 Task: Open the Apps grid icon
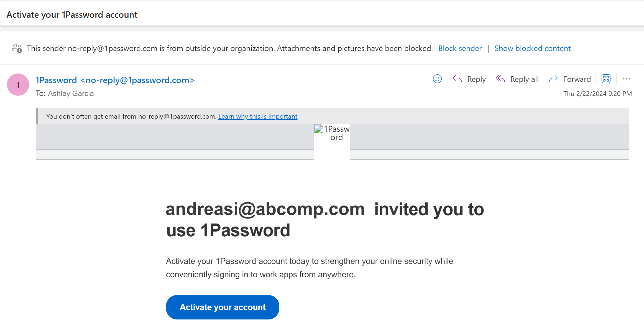click(x=606, y=79)
